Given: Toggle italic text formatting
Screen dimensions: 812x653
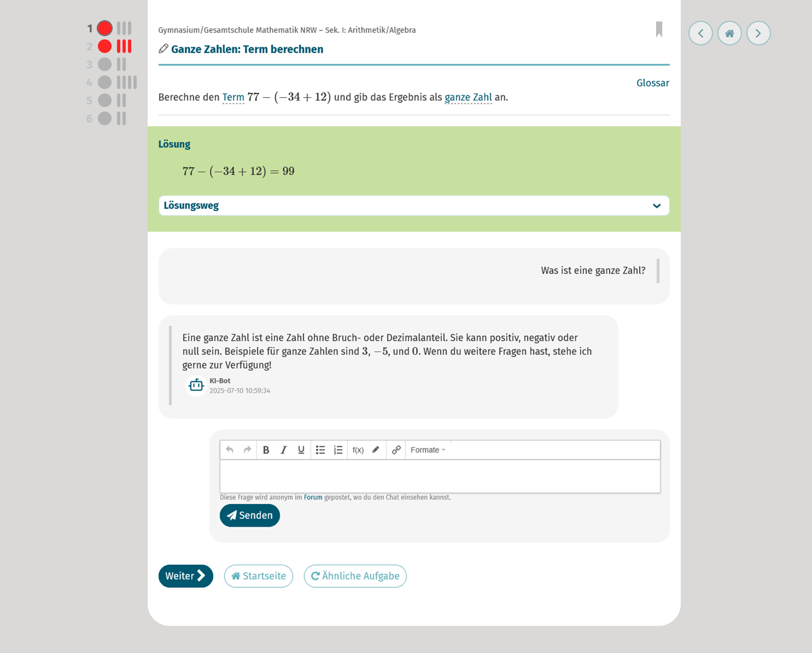Looking at the screenshot, I should point(284,450).
